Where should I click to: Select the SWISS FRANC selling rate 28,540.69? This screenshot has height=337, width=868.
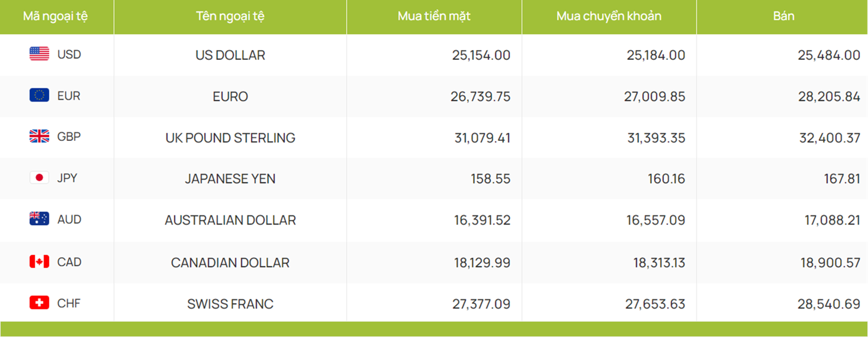pos(829,304)
